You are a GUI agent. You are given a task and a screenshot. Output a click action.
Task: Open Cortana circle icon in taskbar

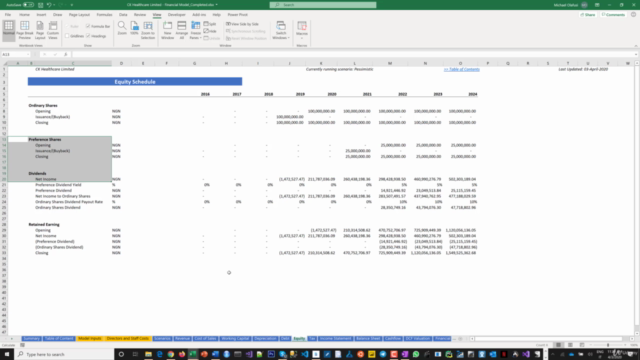pos(121,354)
